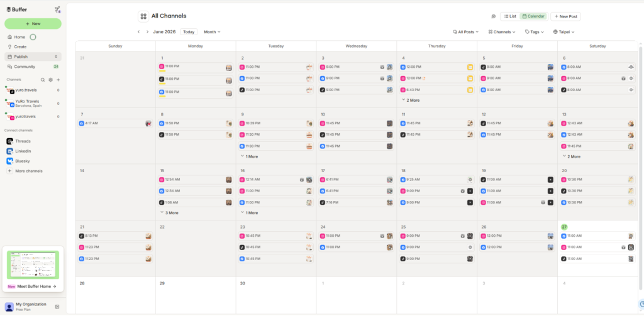Click the thumbnail of June 21 8:13 PM post

pos(148,236)
